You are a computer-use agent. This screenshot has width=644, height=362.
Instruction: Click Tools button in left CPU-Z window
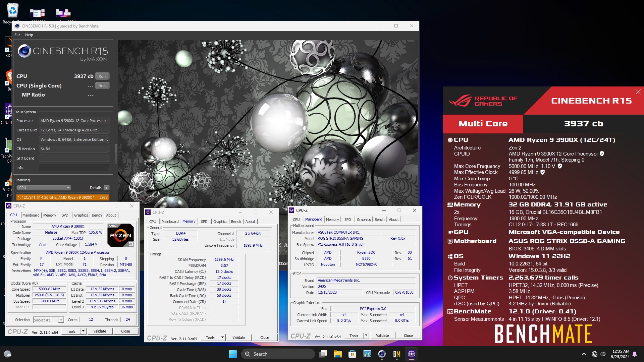click(x=71, y=331)
